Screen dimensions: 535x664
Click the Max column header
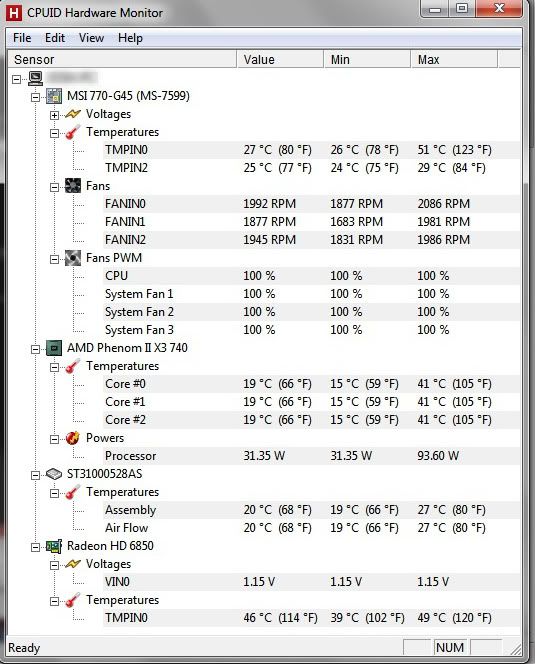click(x=454, y=59)
